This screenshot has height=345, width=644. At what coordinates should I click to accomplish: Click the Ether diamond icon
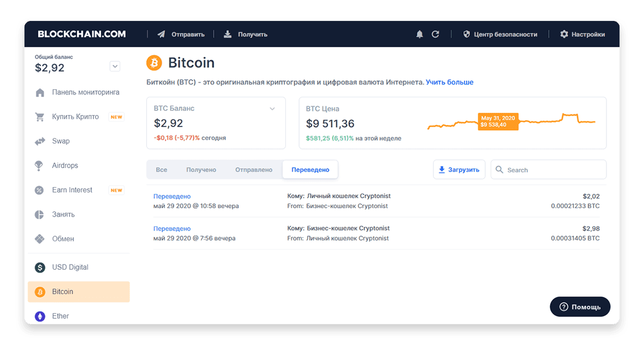tap(40, 316)
